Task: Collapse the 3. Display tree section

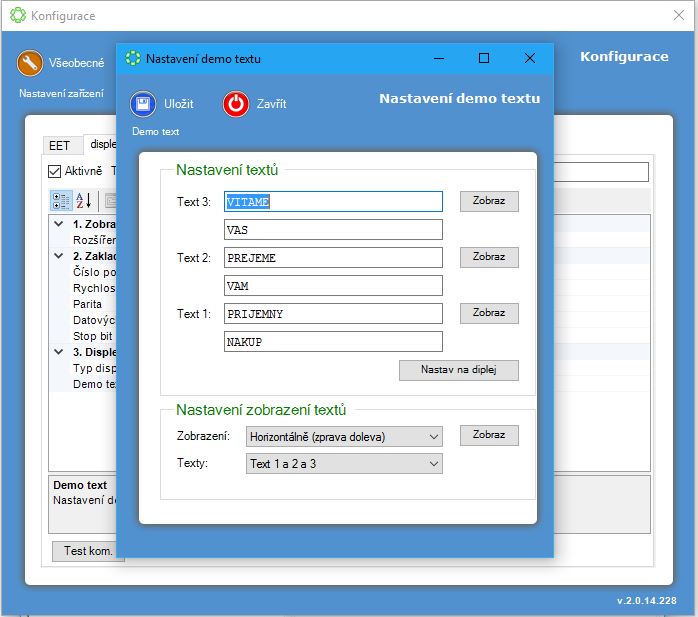Action: [x=60, y=351]
